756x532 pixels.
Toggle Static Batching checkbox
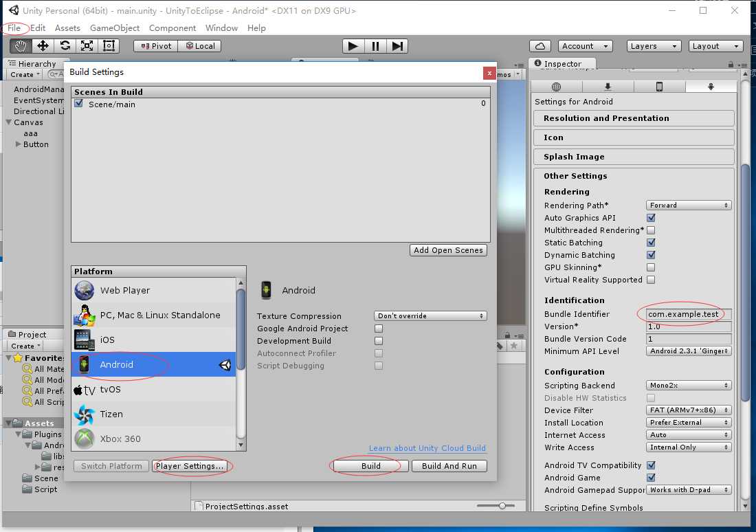[651, 243]
